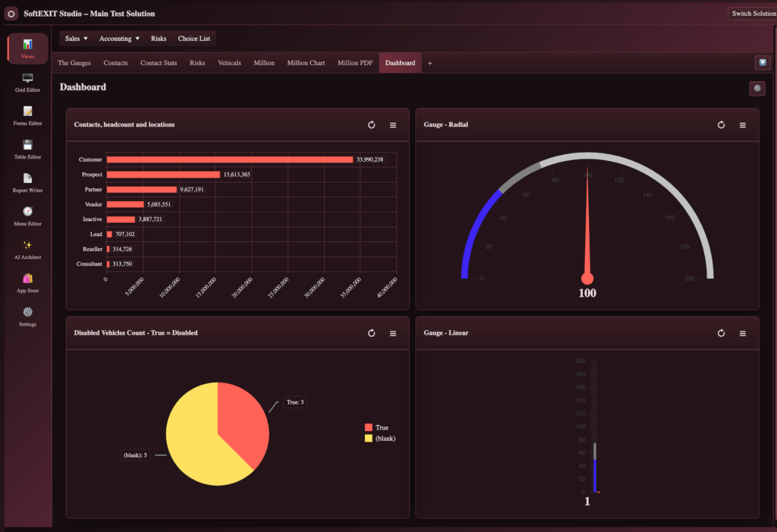
Task: Open dashboard settings gear icon
Action: [x=757, y=88]
